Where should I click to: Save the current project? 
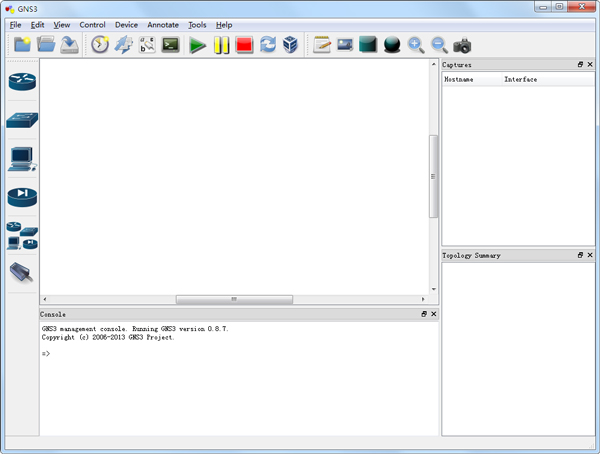[69, 45]
